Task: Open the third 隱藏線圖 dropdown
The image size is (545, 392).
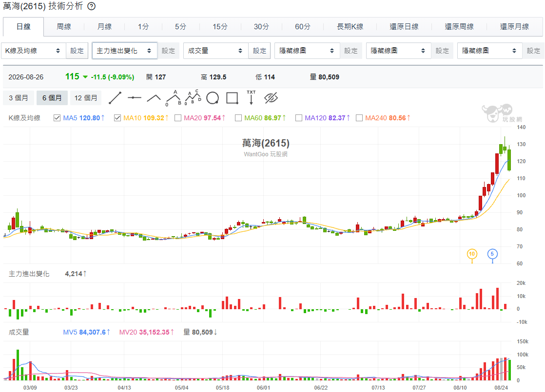Action: click(490, 51)
